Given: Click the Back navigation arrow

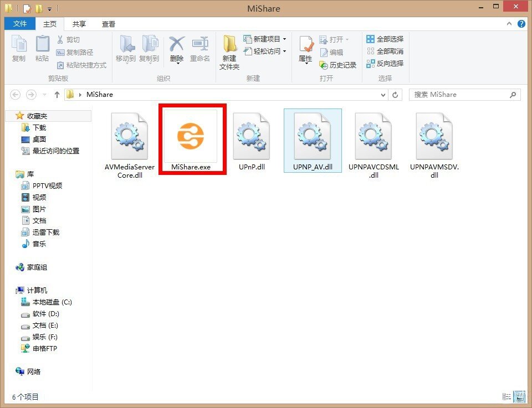Looking at the screenshot, I should click(x=16, y=95).
